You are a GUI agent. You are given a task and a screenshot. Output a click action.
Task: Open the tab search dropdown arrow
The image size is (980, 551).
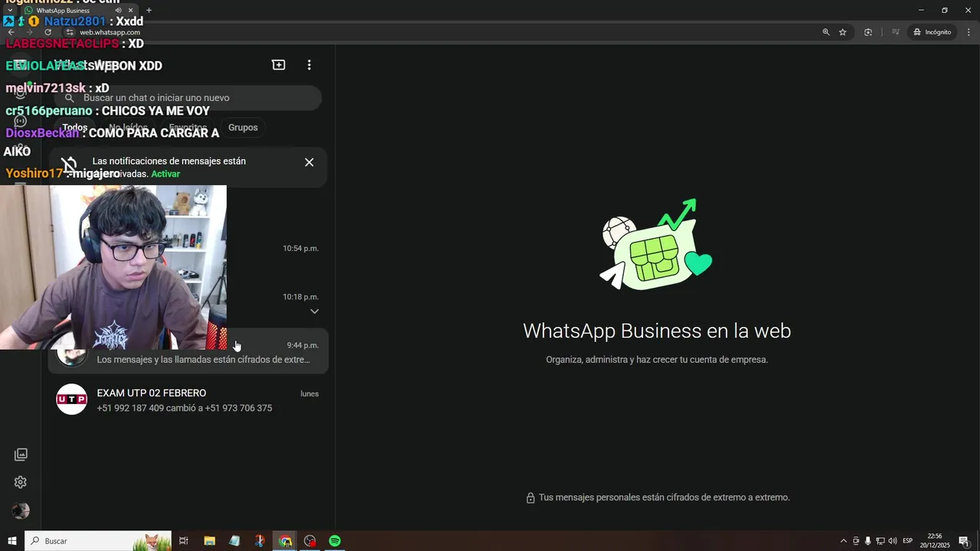tap(9, 10)
